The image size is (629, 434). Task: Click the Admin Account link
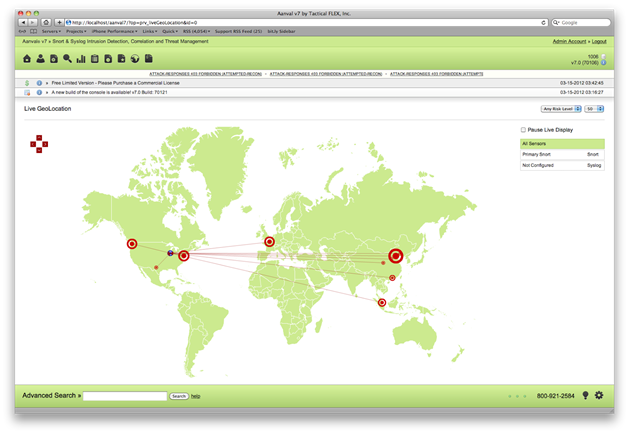[569, 42]
